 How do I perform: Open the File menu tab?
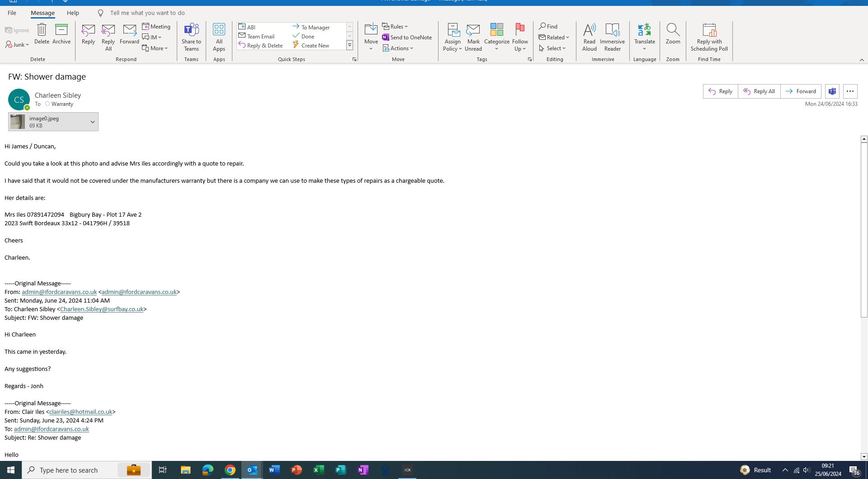(x=12, y=13)
